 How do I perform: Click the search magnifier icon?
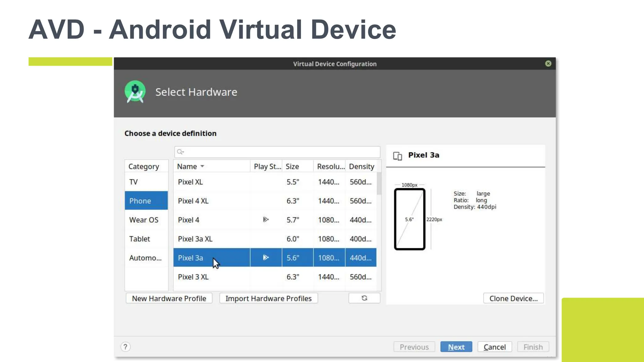tap(180, 152)
